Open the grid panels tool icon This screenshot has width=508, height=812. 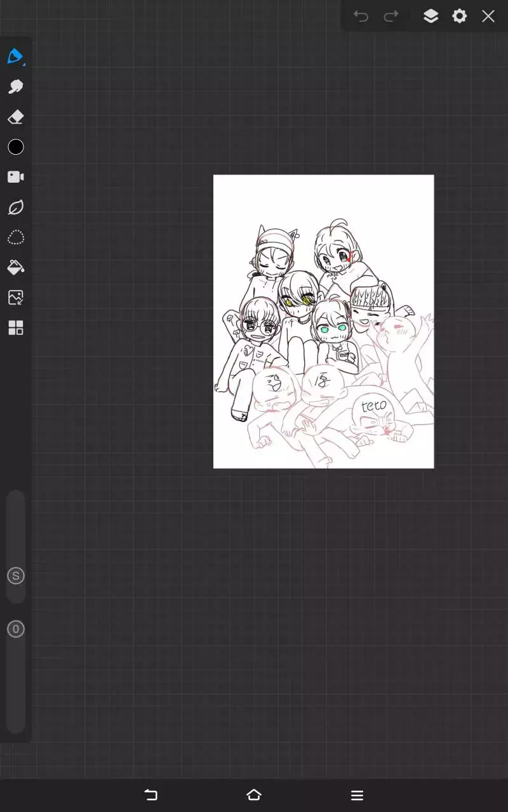click(15, 327)
